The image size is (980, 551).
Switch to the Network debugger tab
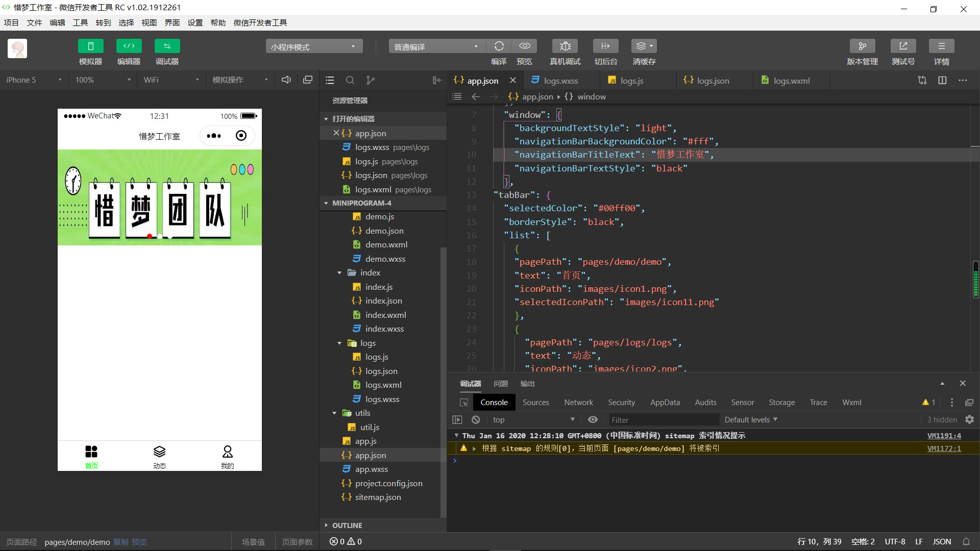[x=578, y=403]
